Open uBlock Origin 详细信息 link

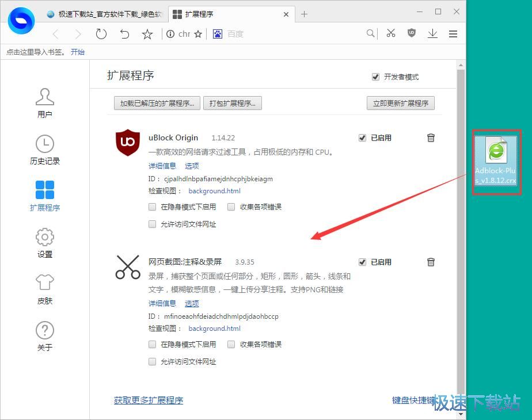[162, 166]
